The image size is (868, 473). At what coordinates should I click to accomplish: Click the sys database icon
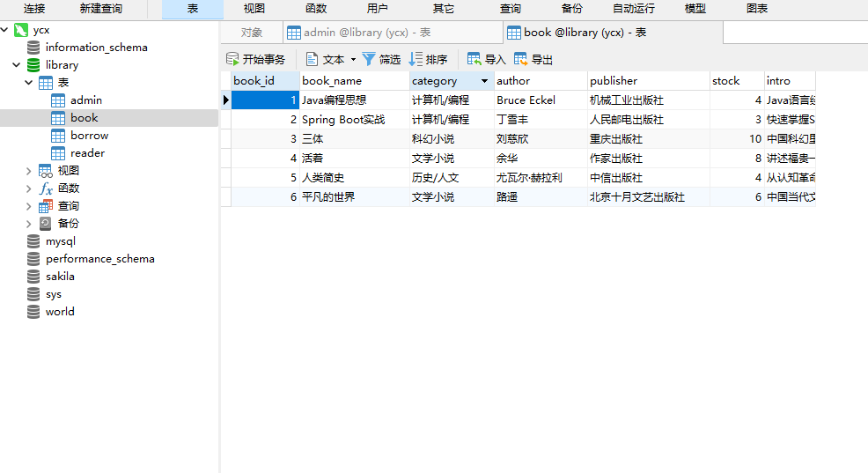tap(33, 294)
